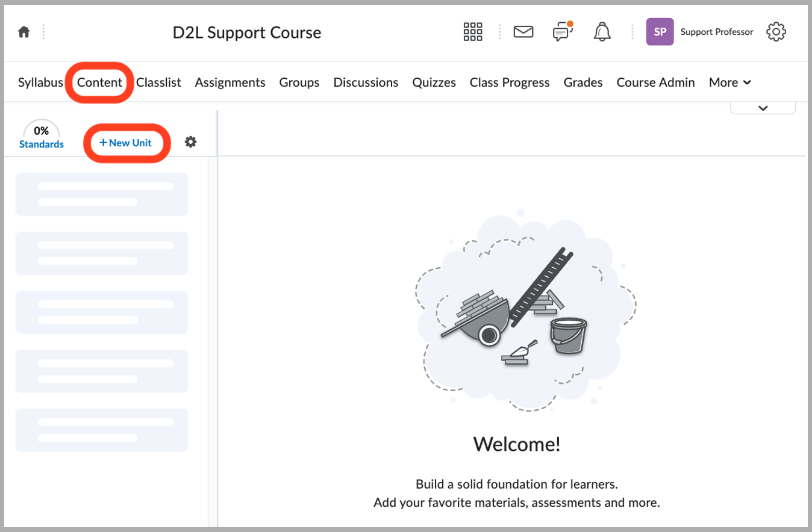Viewport: 812px width, 532px height.
Task: Open the top-right settings gear
Action: (x=776, y=31)
